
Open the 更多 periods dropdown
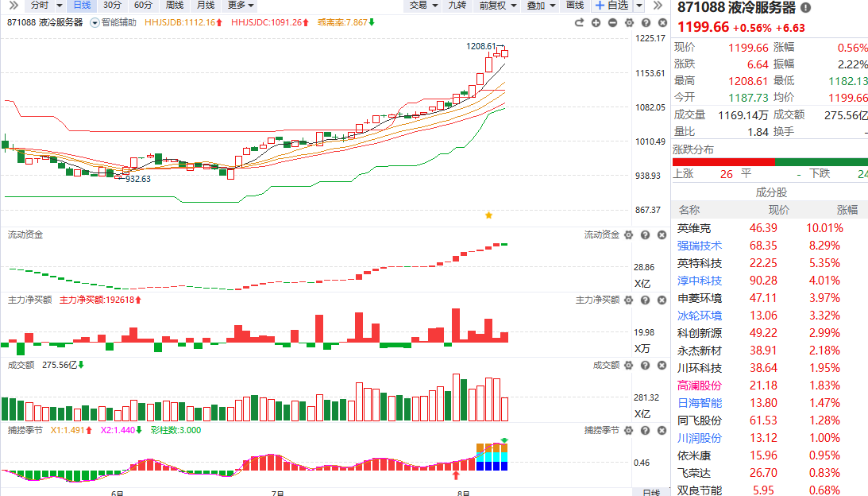(241, 5)
